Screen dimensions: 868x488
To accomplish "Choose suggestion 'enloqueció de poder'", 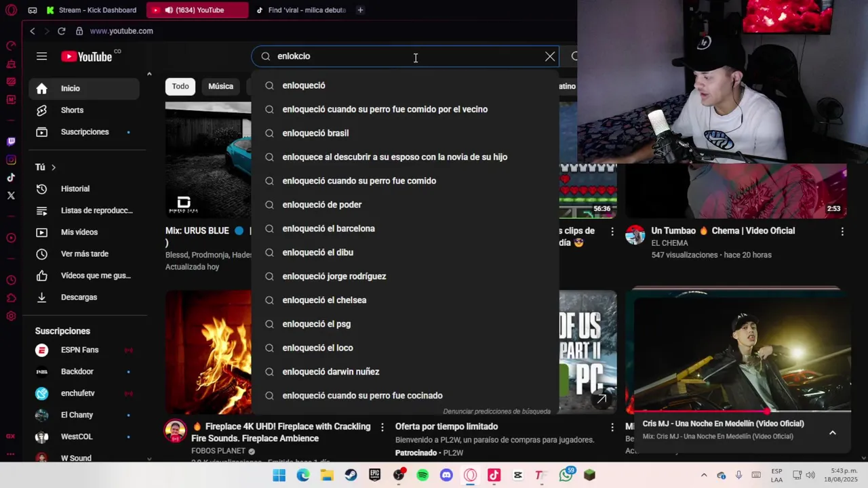I will tap(405, 205).
